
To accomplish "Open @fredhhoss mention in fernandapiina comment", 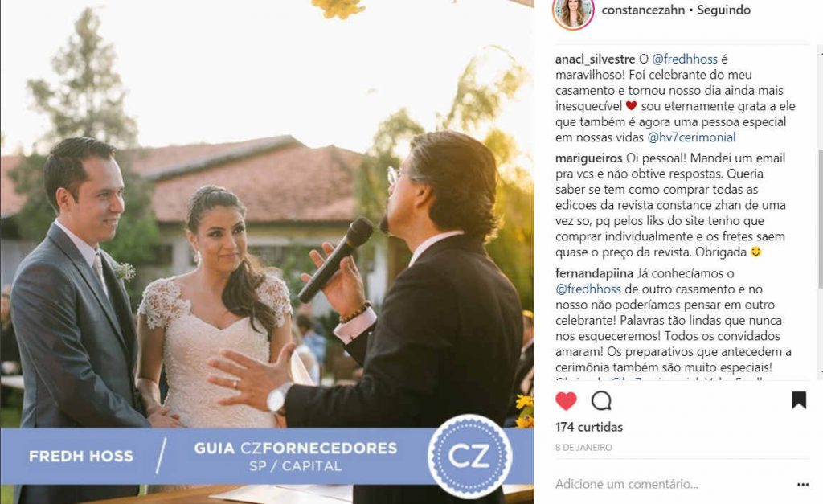I will click(588, 289).
